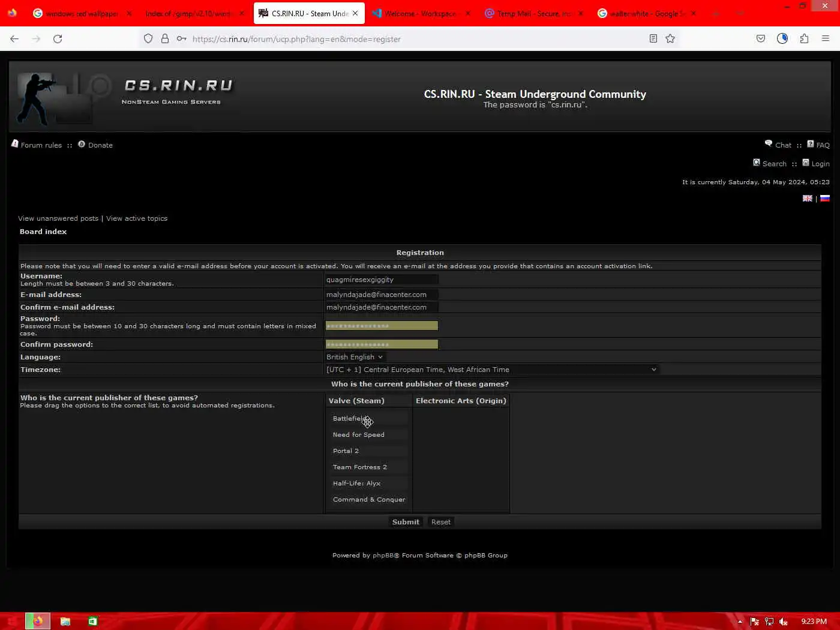Go to Board index link
The image size is (840, 630).
click(43, 232)
